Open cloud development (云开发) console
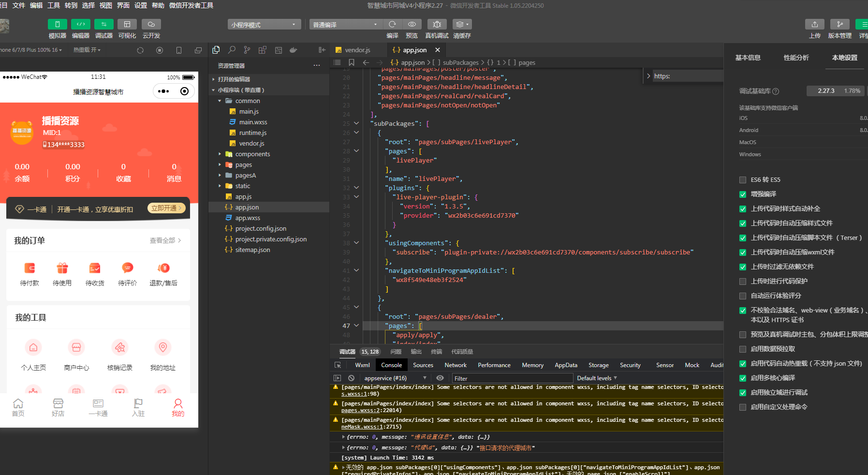Image resolution: width=868 pixels, height=475 pixels. 151,24
